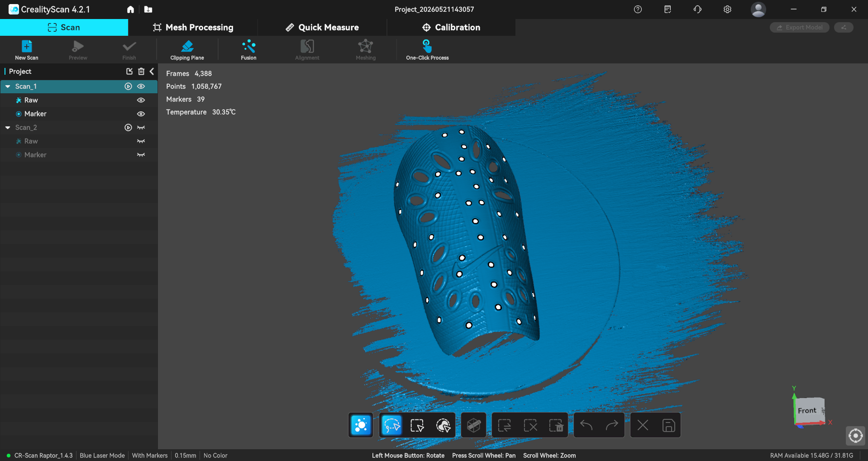Delete selected scan with trash icon

[141, 71]
